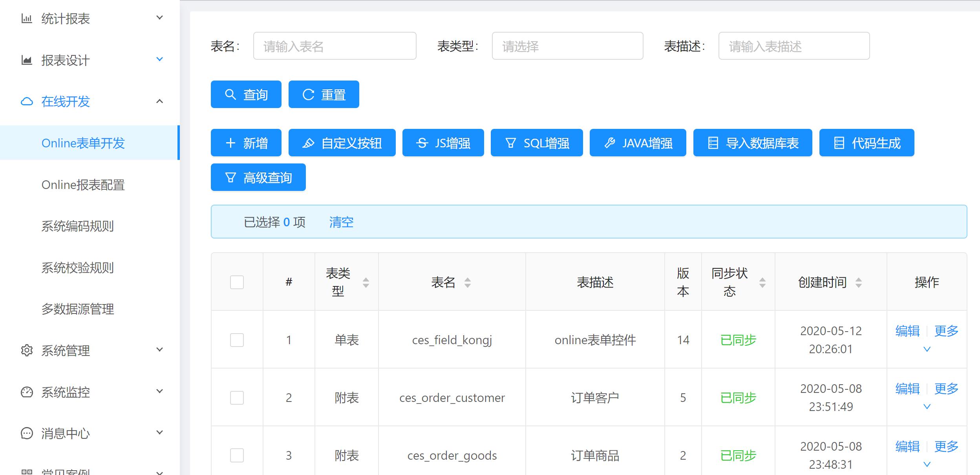Click the 订单客户 description cell
The height and width of the screenshot is (475, 980).
point(595,398)
